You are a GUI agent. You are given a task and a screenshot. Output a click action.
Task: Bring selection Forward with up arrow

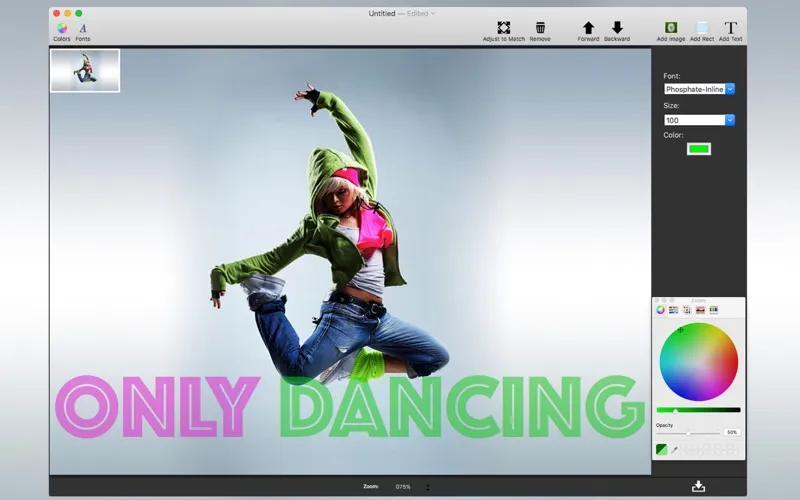tap(588, 28)
